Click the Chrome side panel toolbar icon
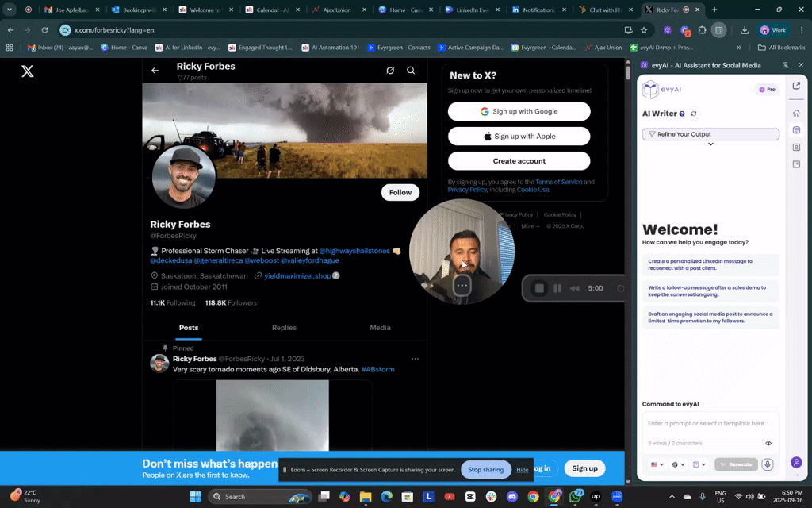This screenshot has width=812, height=508. 718,30
